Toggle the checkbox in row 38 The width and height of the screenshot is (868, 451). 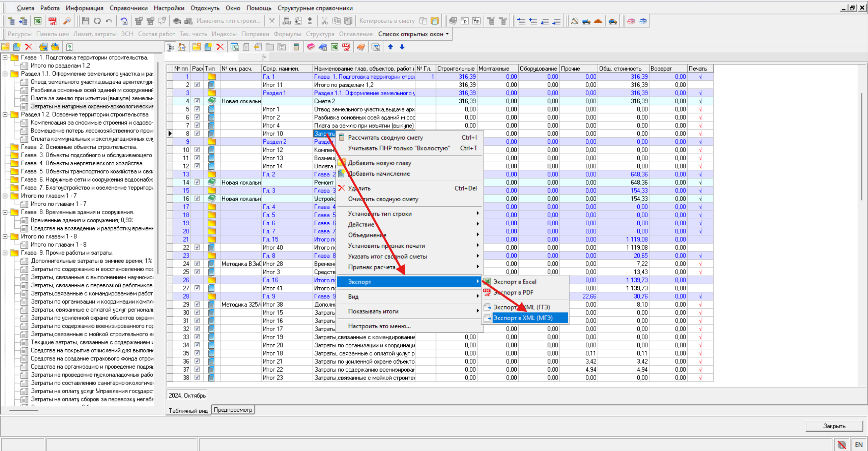click(197, 377)
